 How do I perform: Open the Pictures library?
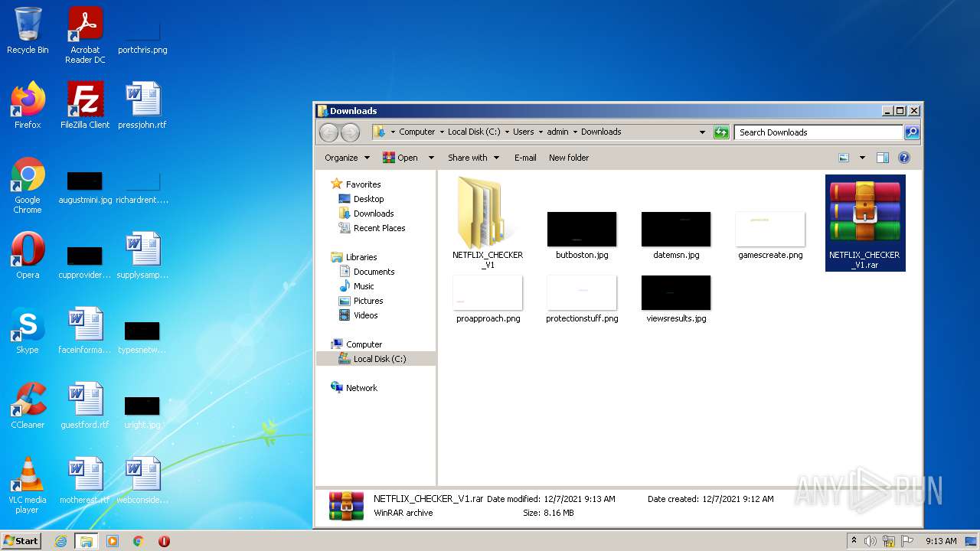[368, 301]
